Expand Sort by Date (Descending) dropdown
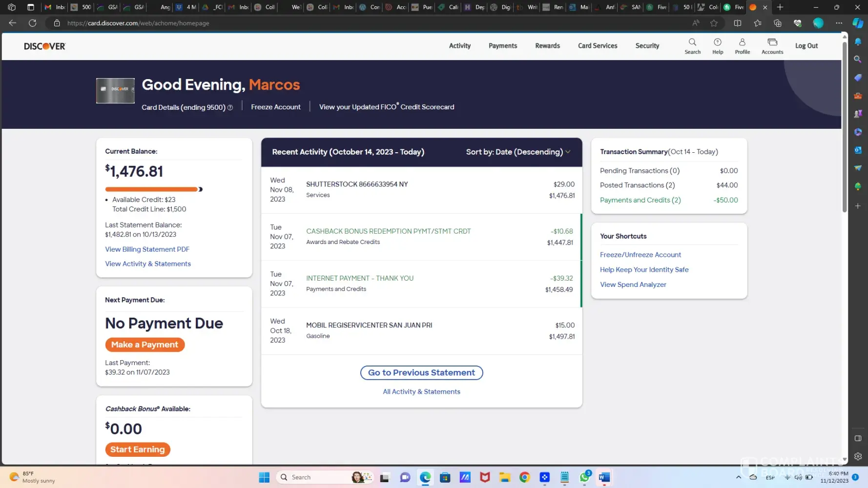Viewport: 868px width, 488px height. tap(518, 152)
